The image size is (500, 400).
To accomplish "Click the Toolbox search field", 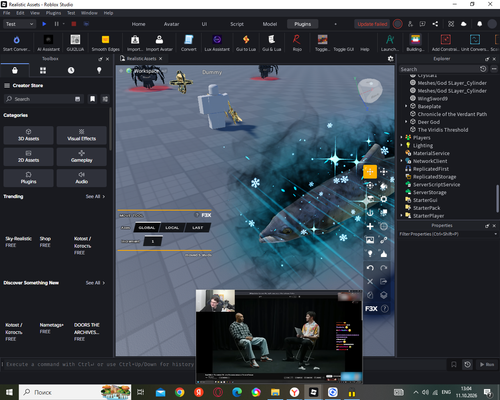I will coord(43,99).
